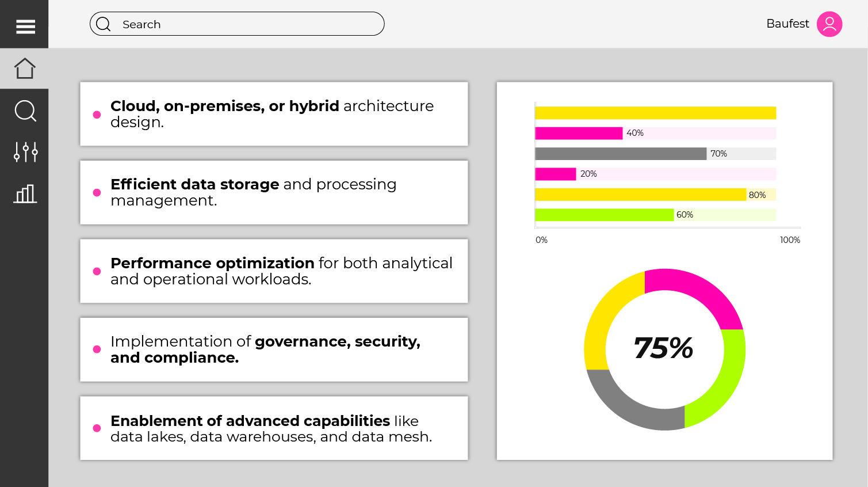The width and height of the screenshot is (868, 487).
Task: Open the sidebar search magnifier
Action: (25, 111)
